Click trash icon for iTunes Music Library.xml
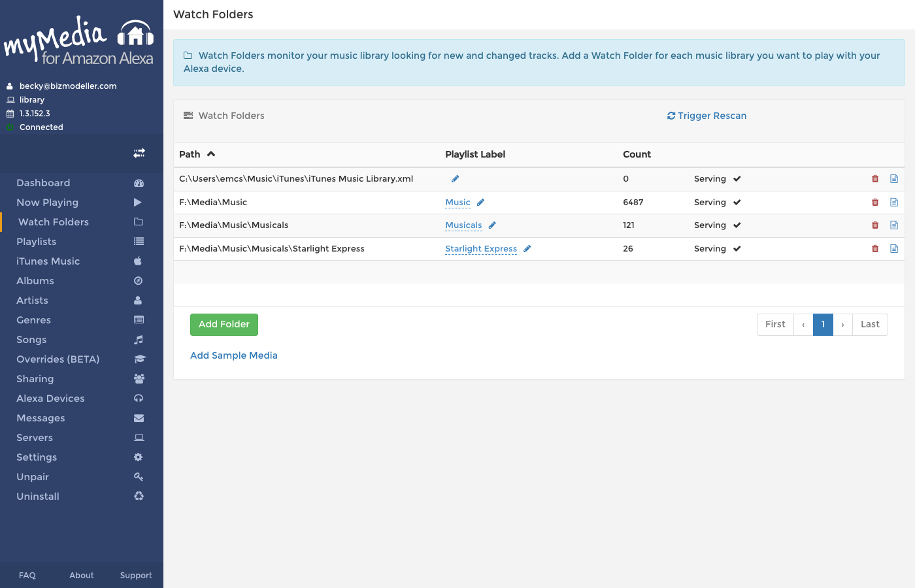 [875, 179]
